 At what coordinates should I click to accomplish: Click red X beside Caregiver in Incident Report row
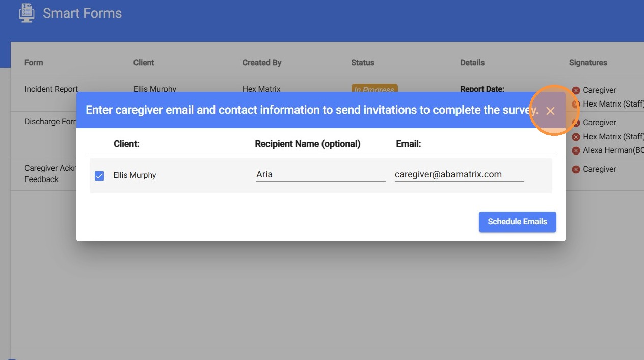coord(576,90)
